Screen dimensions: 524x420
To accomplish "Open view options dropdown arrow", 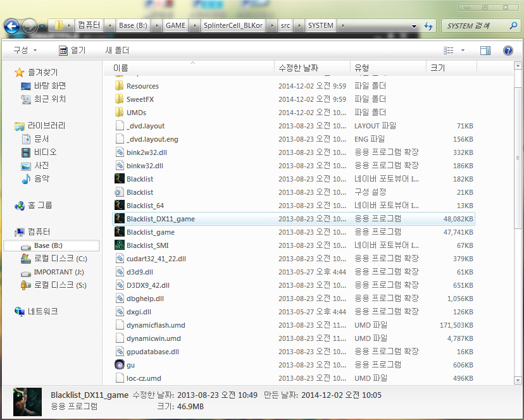I will point(463,50).
